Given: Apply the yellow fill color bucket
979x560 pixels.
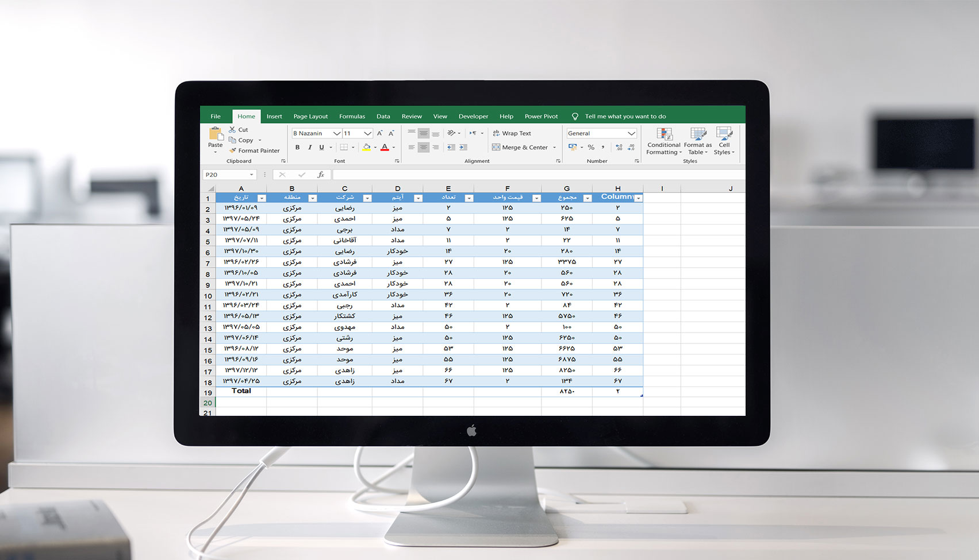Looking at the screenshot, I should (x=366, y=148).
